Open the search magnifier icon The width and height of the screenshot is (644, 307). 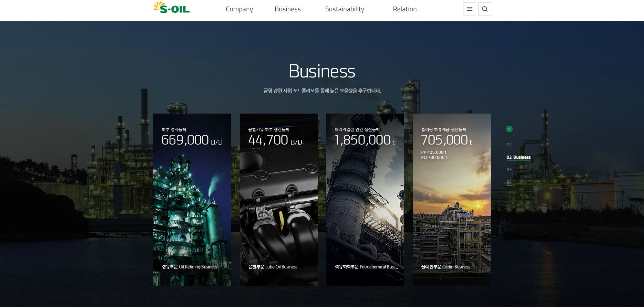484,9
